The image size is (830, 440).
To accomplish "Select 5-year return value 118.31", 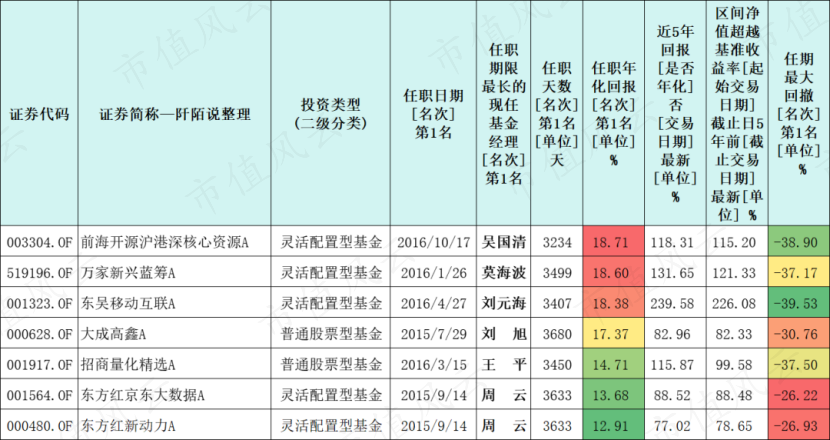I will (x=675, y=242).
